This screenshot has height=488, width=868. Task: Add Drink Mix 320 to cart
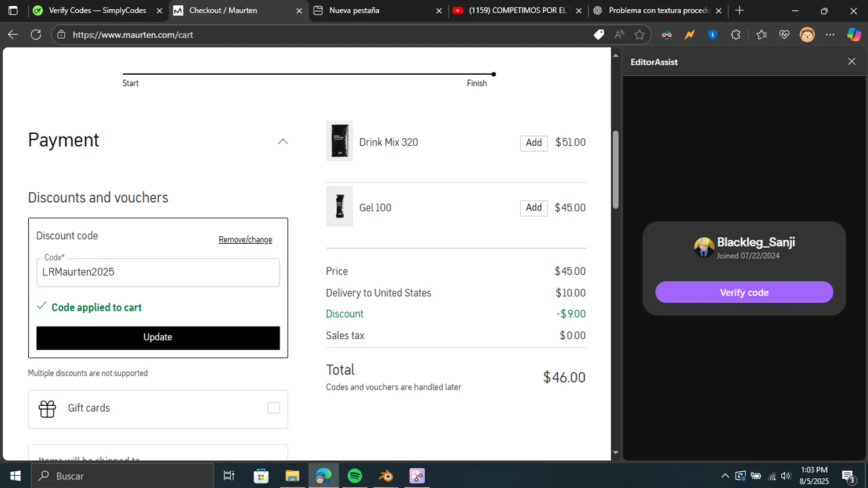pos(534,142)
